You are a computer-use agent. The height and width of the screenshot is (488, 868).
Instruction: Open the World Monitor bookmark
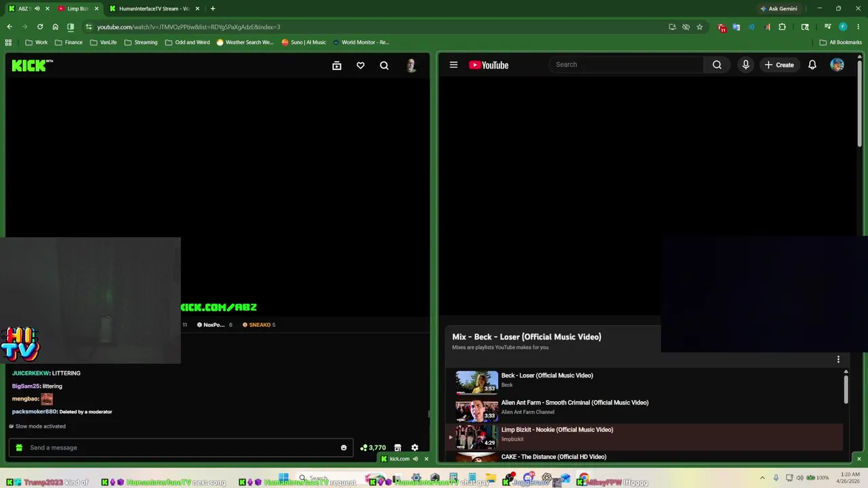click(x=361, y=42)
